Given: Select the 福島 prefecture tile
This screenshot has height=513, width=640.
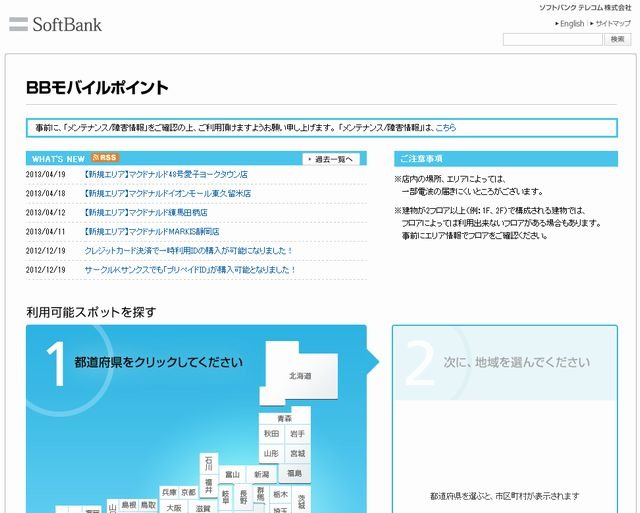Looking at the screenshot, I should pos(294,473).
